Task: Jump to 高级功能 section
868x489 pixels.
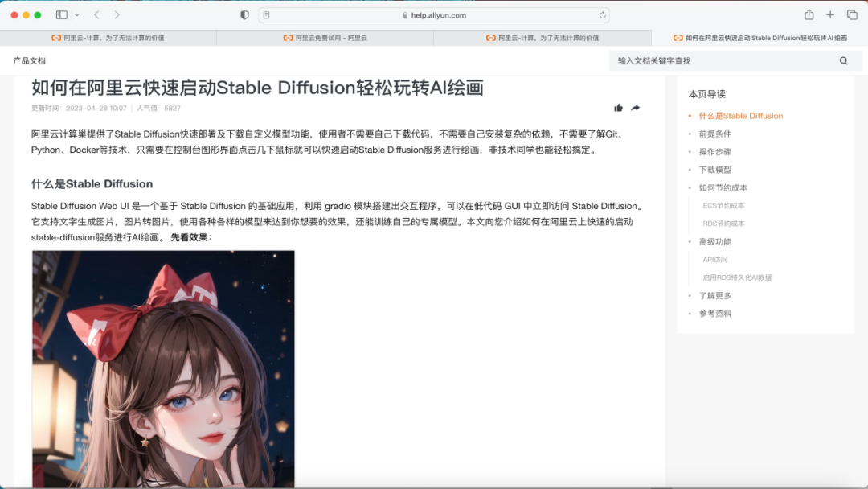Action: point(714,241)
